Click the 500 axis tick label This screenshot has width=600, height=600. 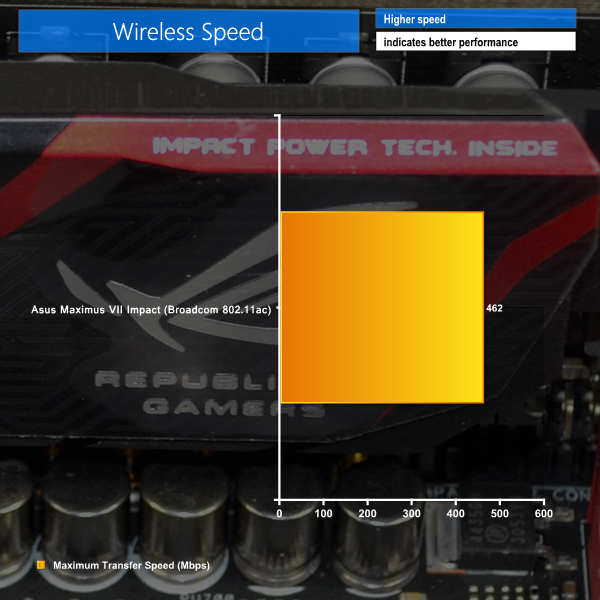(500, 514)
